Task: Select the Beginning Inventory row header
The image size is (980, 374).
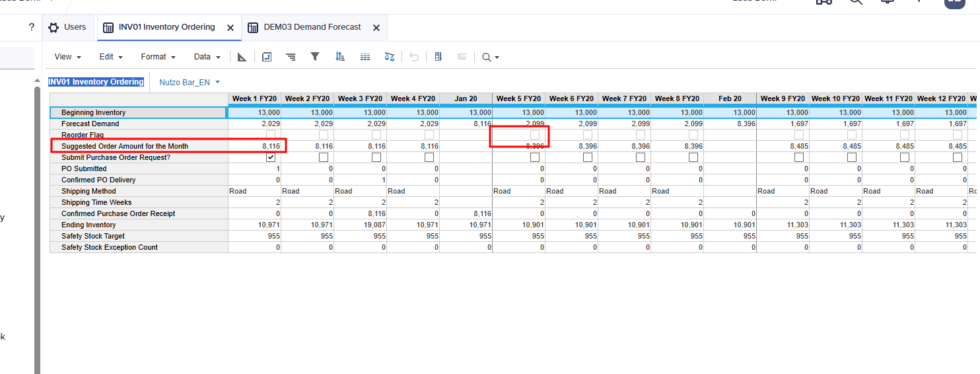Action: coord(139,112)
